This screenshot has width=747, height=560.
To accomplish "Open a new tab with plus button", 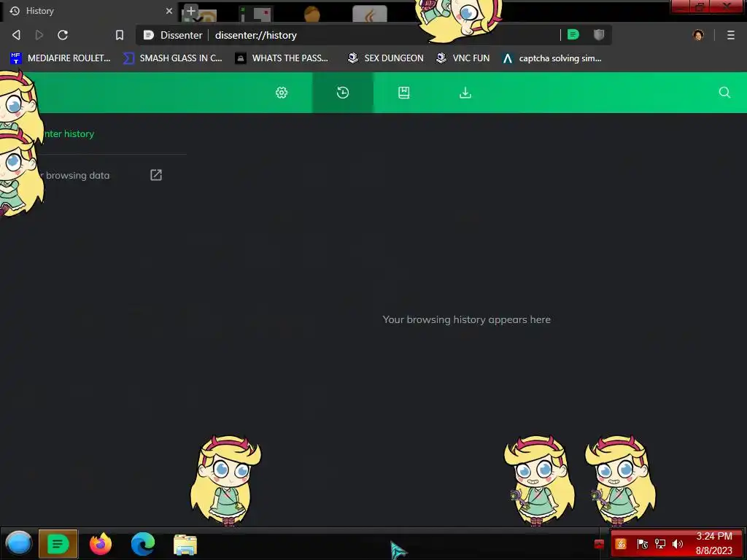I will pyautogui.click(x=191, y=10).
